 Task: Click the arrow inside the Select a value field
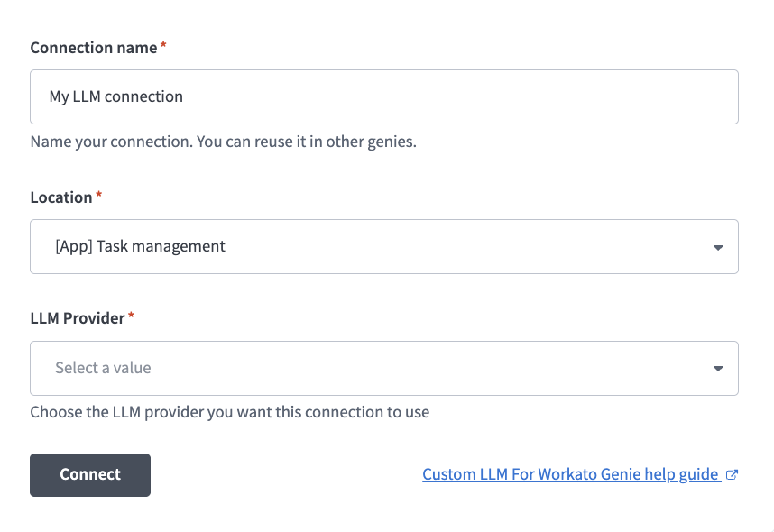(718, 368)
